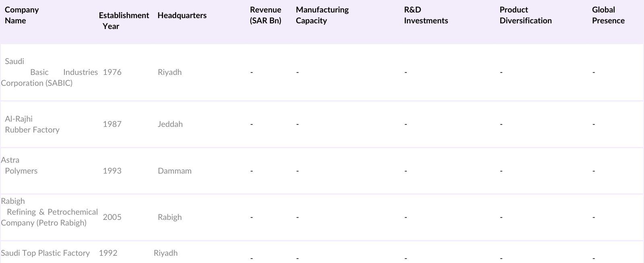Select the SABIC company name cell
This screenshot has height=263, width=644.
click(x=49, y=72)
